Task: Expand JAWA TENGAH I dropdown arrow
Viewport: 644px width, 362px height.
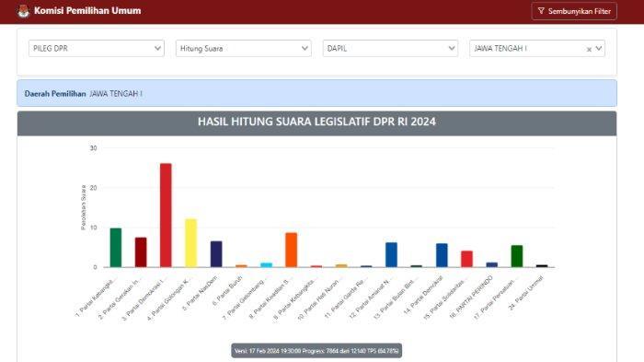Action: (x=599, y=49)
